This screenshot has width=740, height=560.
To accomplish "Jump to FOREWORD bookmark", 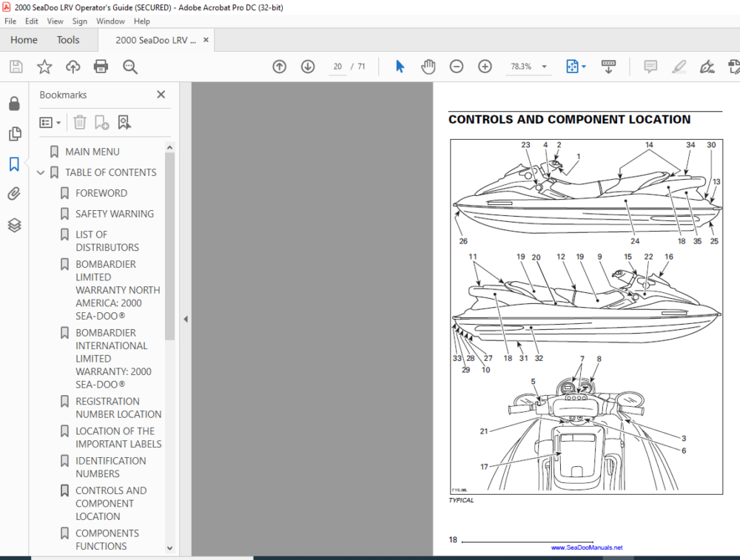I will [101, 193].
